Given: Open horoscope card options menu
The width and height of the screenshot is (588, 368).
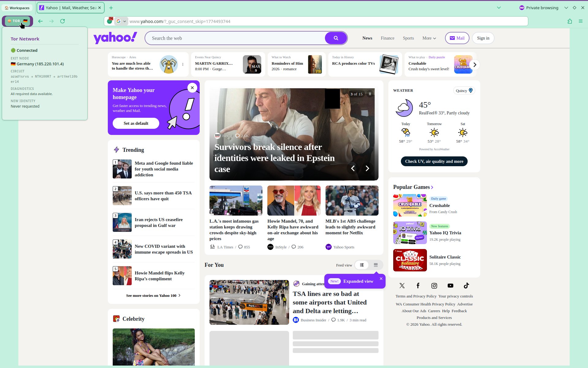Looking at the screenshot, I should click(183, 64).
